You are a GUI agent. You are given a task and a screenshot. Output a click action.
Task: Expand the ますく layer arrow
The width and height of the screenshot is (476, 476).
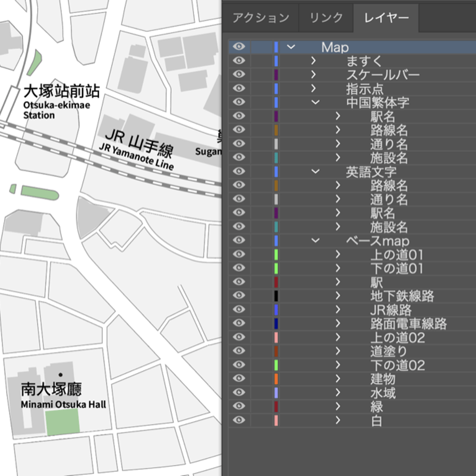[x=314, y=61]
